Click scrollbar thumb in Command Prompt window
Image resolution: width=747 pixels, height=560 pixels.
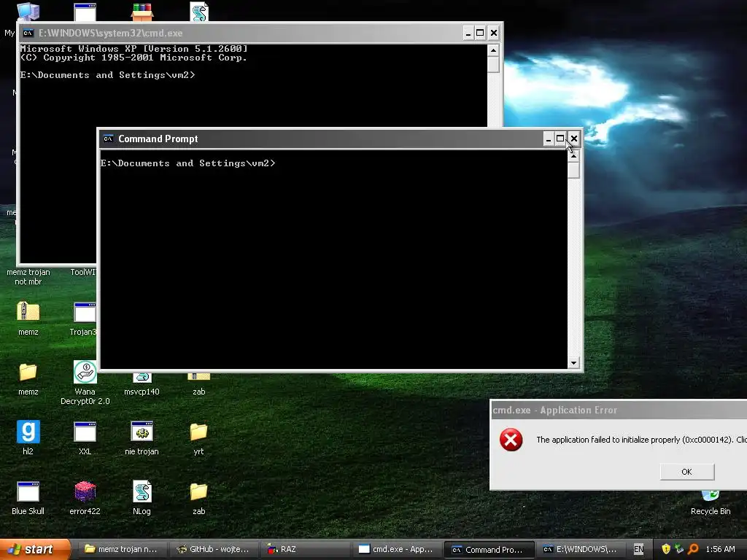[x=573, y=170]
